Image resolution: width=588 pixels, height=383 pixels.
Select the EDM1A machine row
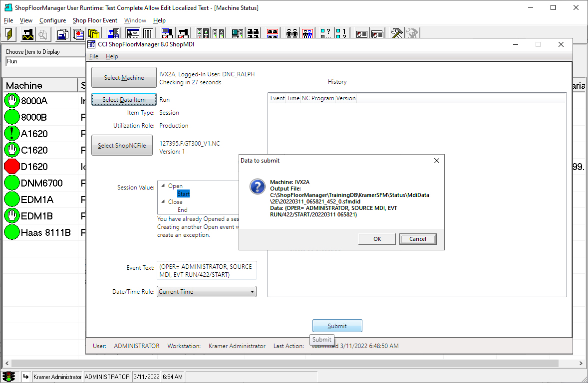44,199
